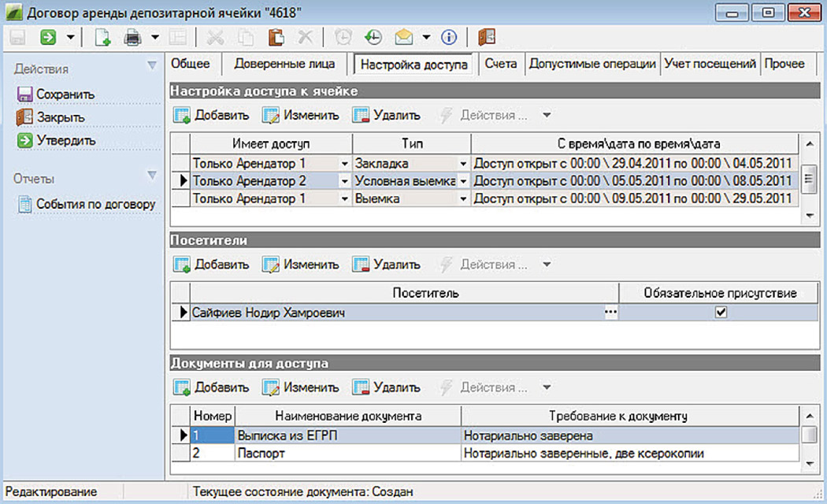Click Утвердить in the actions sidebar

(x=65, y=140)
